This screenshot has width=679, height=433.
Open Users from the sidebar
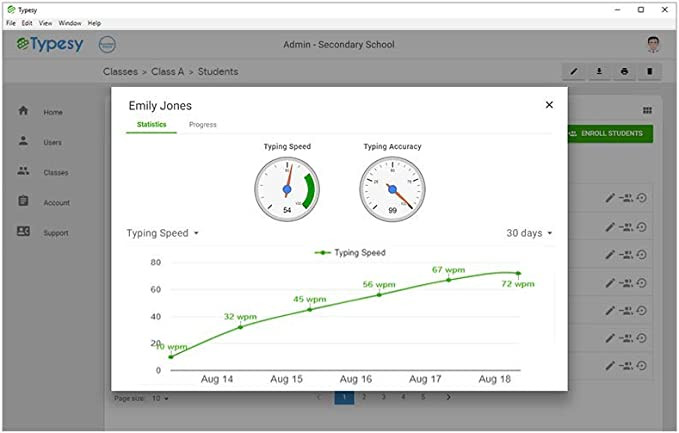(x=23, y=141)
